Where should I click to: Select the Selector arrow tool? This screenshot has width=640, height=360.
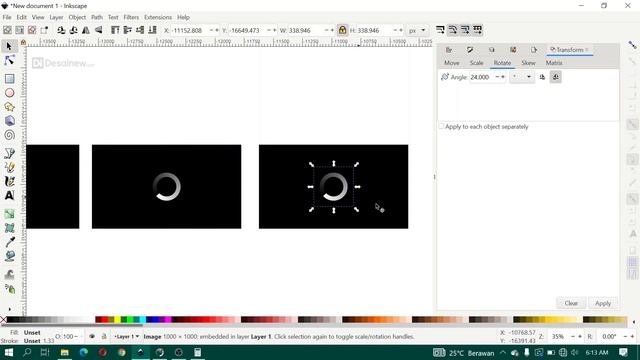[9, 47]
